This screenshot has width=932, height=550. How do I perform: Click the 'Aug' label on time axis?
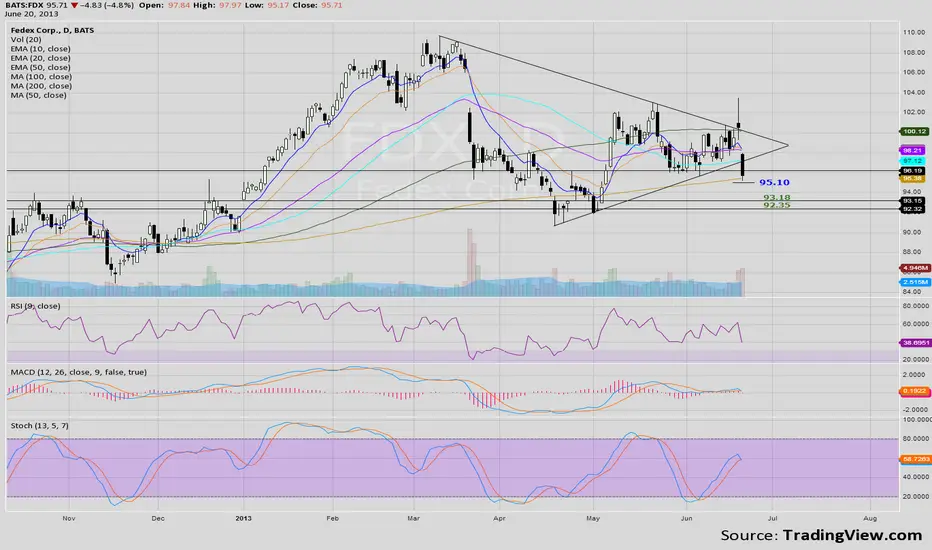point(870,518)
